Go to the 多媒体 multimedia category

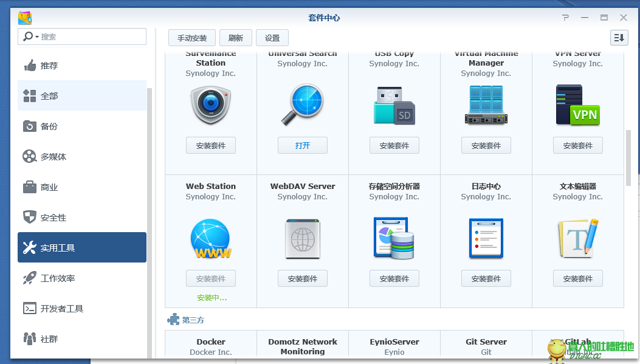click(82, 157)
